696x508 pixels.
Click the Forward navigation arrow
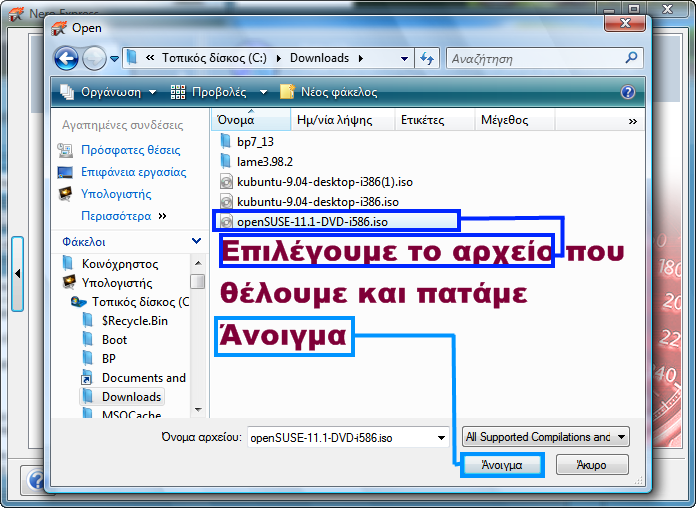click(94, 58)
